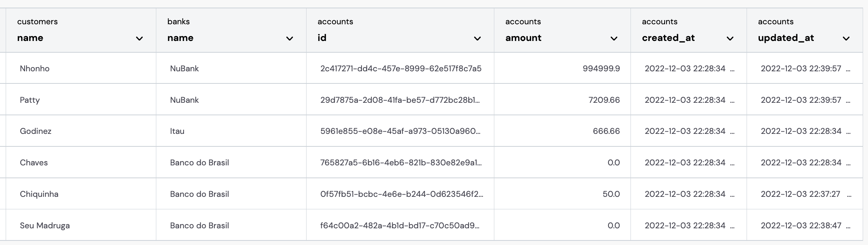This screenshot has height=245, width=868.
Task: Select Banco do Brasil in the Chaves row
Action: point(199,162)
